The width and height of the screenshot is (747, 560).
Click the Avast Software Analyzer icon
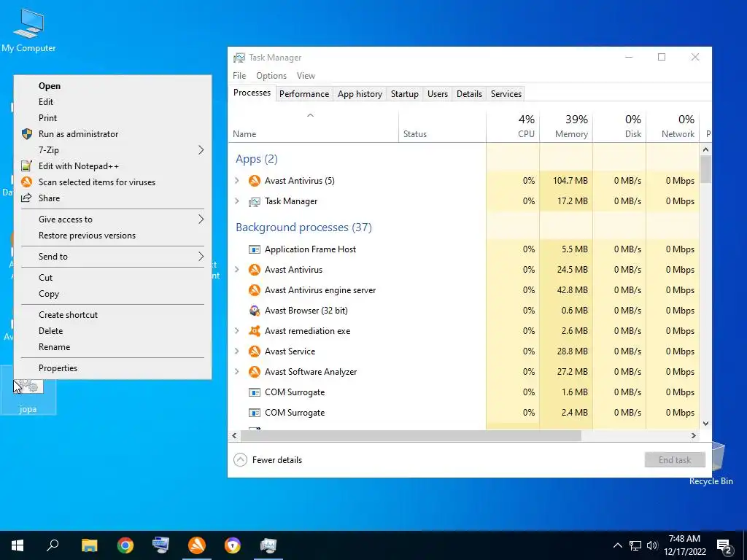255,372
